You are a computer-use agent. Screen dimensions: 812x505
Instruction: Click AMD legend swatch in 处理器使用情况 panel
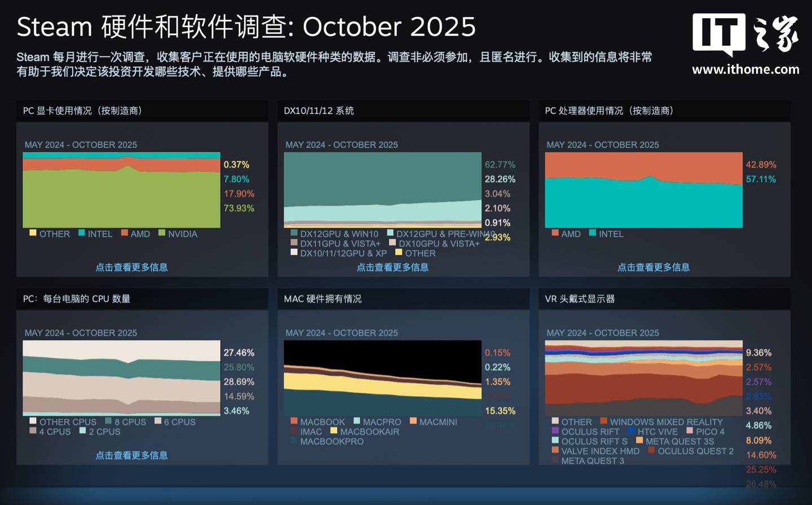(555, 233)
